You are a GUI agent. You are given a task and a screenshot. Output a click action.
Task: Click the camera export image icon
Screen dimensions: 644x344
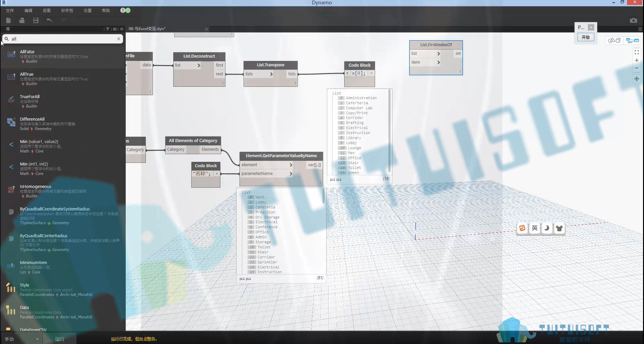[x=633, y=20]
